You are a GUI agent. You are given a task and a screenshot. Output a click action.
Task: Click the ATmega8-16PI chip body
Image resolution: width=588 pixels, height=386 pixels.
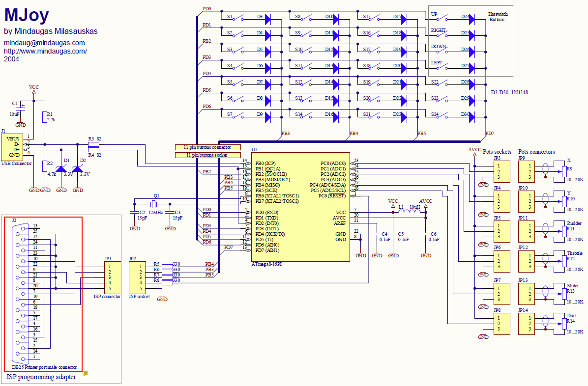(300, 206)
